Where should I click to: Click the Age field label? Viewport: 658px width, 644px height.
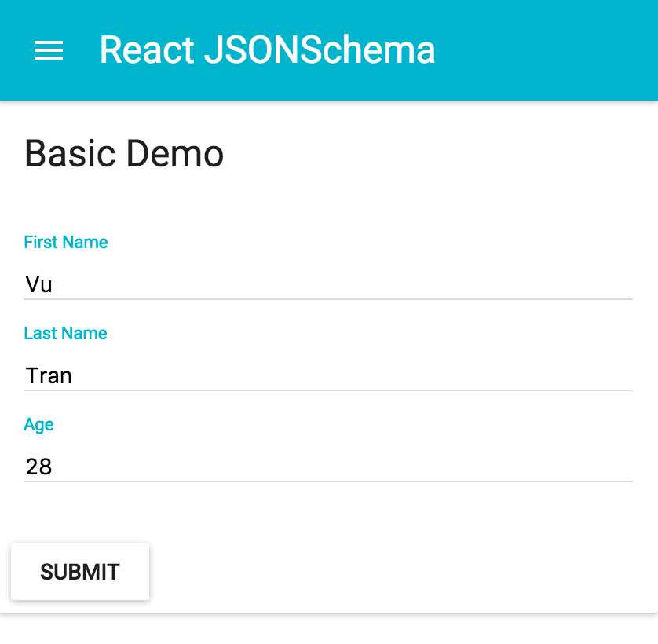point(38,424)
